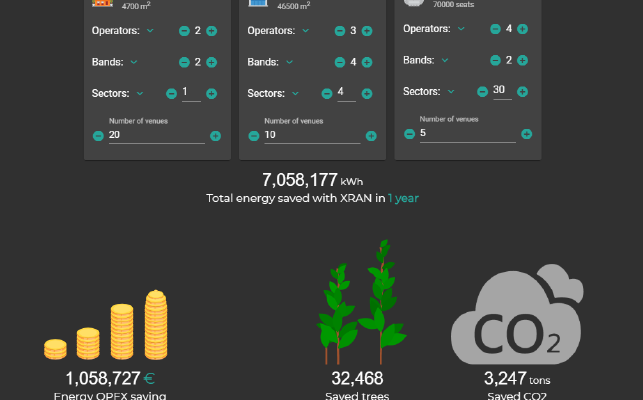Reduce venue count below 20
This screenshot has height=400, width=643.
point(98,136)
